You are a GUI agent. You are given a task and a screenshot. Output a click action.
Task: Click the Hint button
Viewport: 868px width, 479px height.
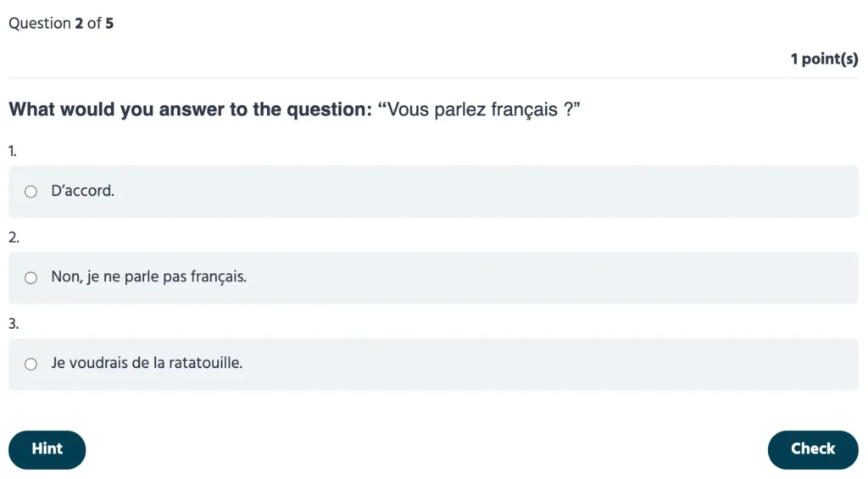click(47, 449)
